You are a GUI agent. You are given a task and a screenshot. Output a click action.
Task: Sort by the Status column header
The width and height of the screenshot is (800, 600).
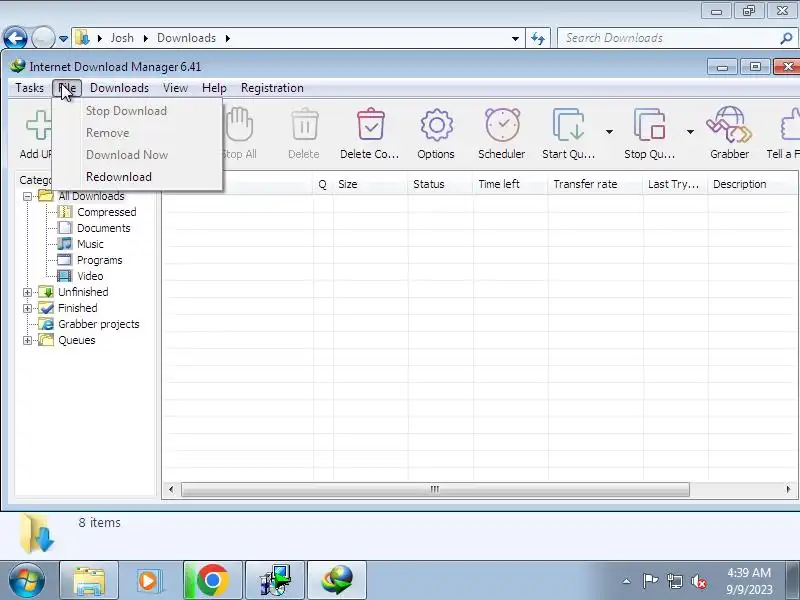(x=440, y=184)
